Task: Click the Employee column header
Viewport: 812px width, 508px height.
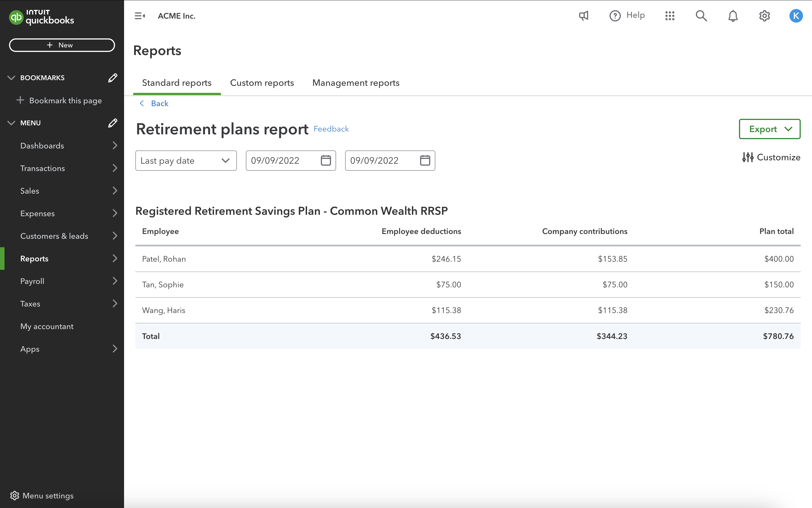Action: [x=160, y=231]
